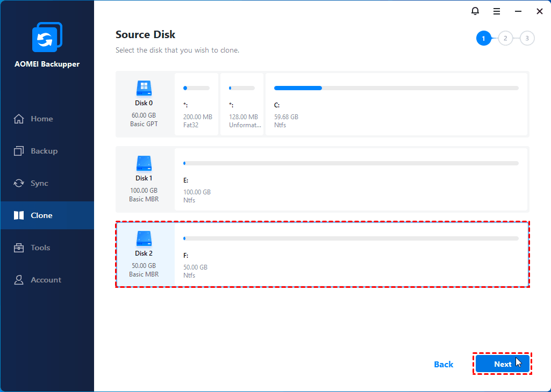Select the Disk 2 drive icon
This screenshot has width=551, height=392.
click(144, 238)
